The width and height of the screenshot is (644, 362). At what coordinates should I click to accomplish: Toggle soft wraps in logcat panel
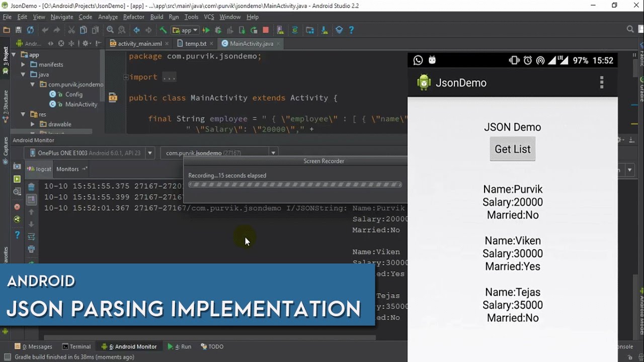tap(31, 237)
